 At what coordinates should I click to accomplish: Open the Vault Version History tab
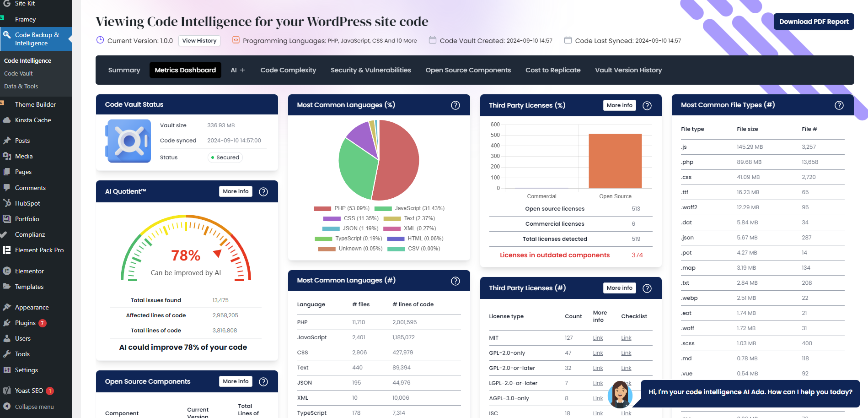click(628, 70)
